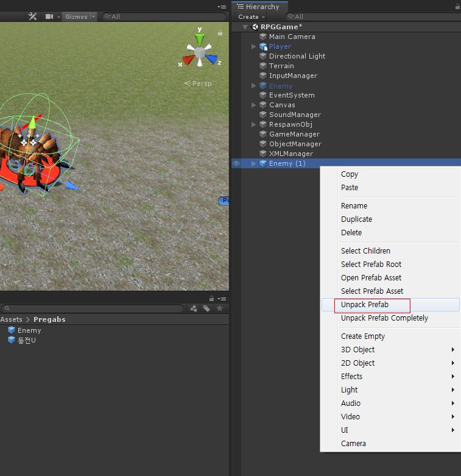This screenshot has height=476, width=461.
Task: Click the Scene view search field
Action: (x=164, y=16)
